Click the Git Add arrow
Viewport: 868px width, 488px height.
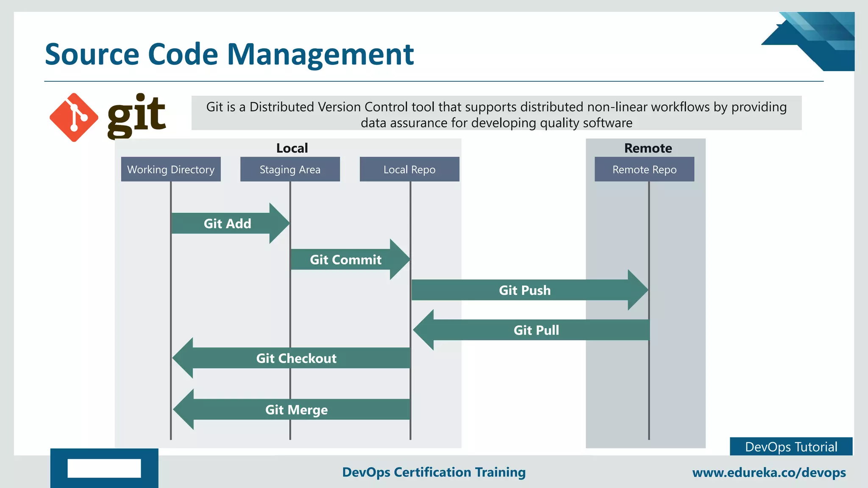(x=228, y=223)
